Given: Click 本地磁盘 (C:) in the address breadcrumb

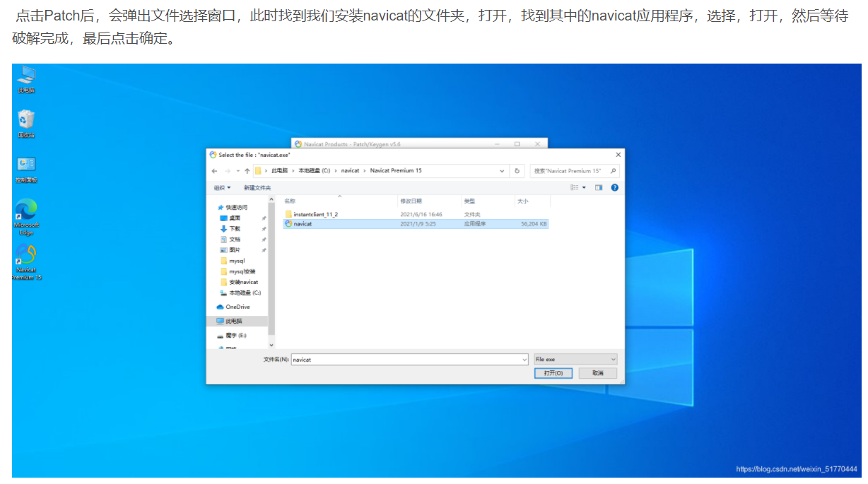Looking at the screenshot, I should 315,171.
